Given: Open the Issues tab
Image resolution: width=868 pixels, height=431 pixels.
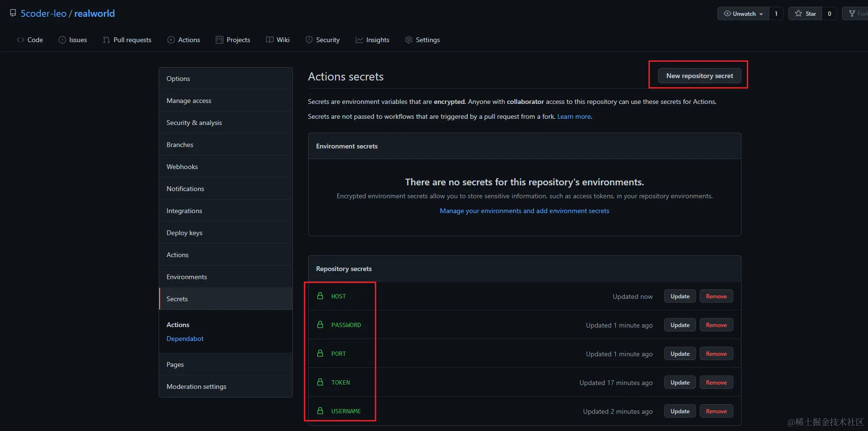Looking at the screenshot, I should click(x=73, y=40).
